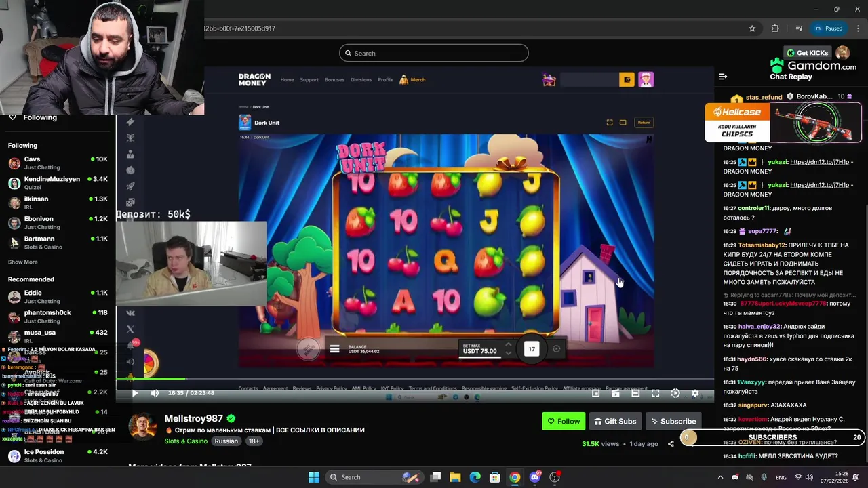The image size is (868, 488).
Task: Click the slot fullscreen expand icon
Action: tap(609, 123)
